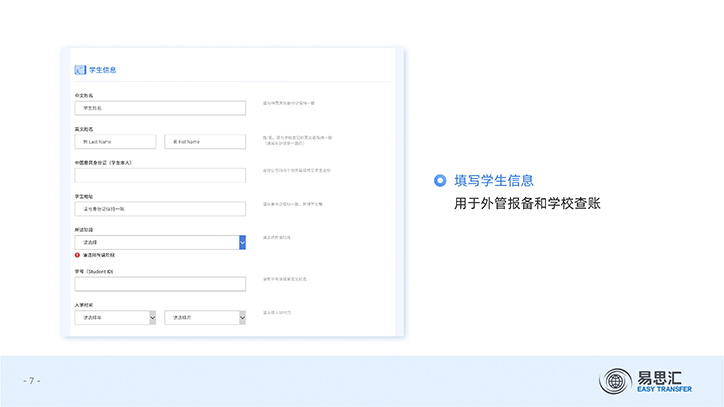The image size is (724, 407).
Task: Click the student info section icon
Action: pos(80,70)
